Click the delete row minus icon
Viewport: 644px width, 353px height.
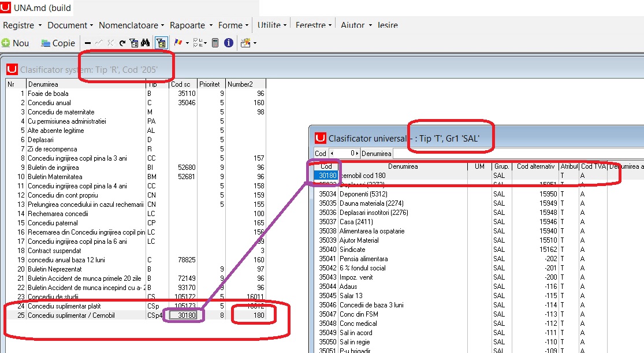click(87, 43)
